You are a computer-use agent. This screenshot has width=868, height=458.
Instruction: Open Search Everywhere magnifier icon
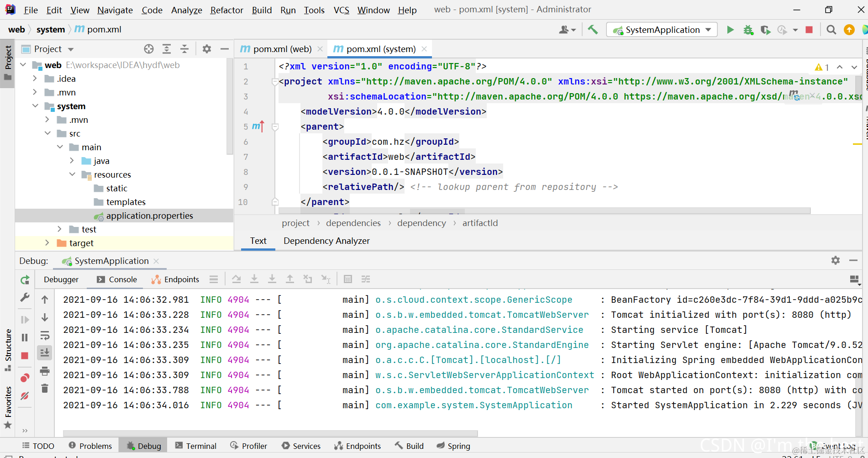pos(831,30)
